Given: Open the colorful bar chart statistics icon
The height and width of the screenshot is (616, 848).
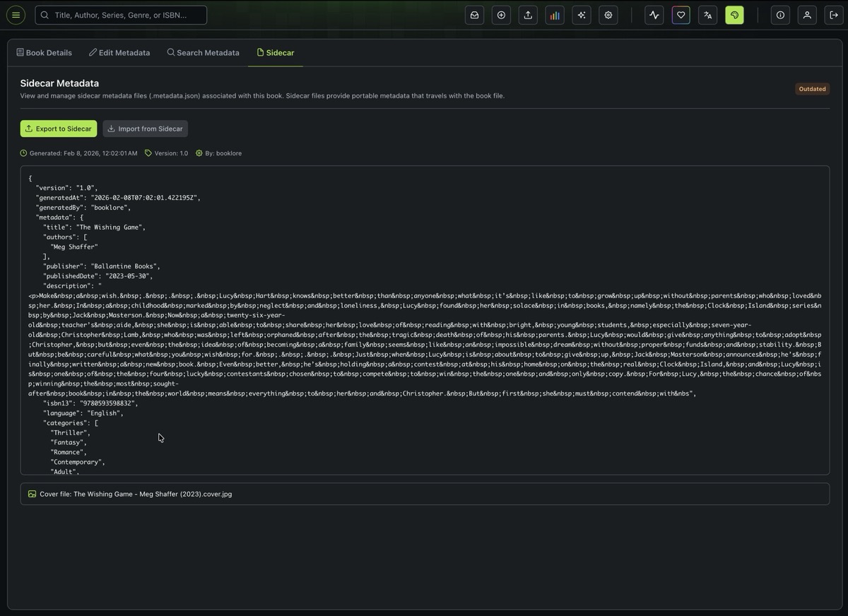Looking at the screenshot, I should tap(555, 15).
